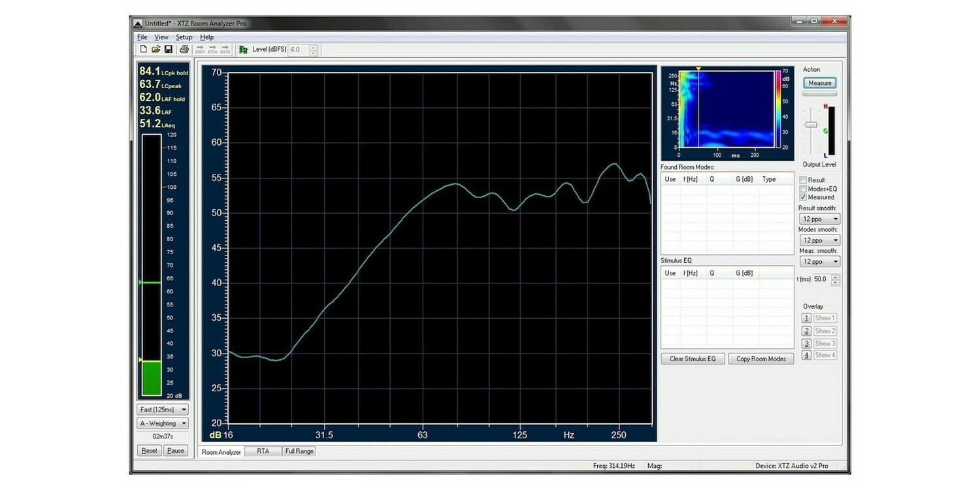980x490 pixels.
Task: Increase the Level (dBFS) value with stepper
Action: (312, 46)
